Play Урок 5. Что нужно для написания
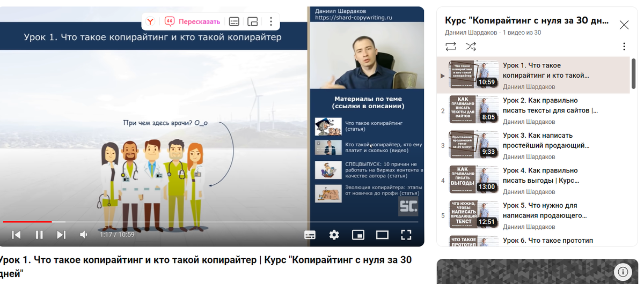Viewport: 644px width, 284px height. (545, 210)
